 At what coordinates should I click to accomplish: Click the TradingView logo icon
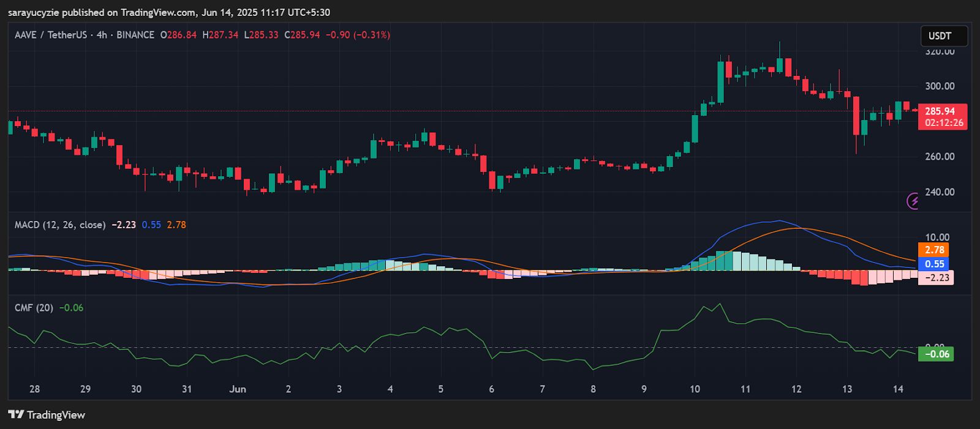[16, 414]
